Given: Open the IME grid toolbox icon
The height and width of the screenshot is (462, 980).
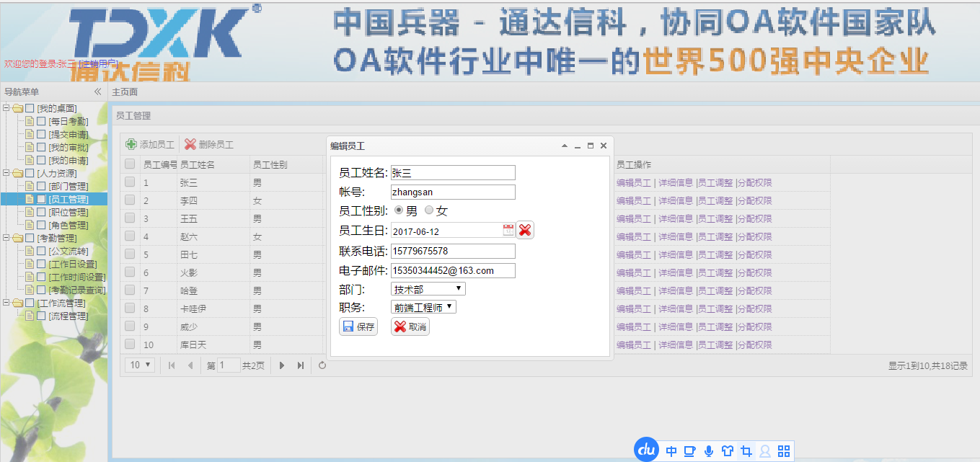Looking at the screenshot, I should [784, 451].
